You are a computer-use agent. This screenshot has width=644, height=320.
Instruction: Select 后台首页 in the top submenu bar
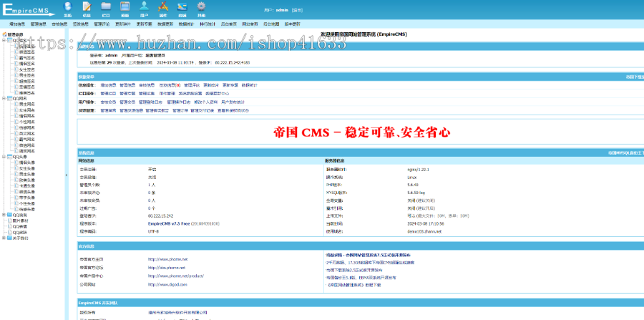(229, 24)
